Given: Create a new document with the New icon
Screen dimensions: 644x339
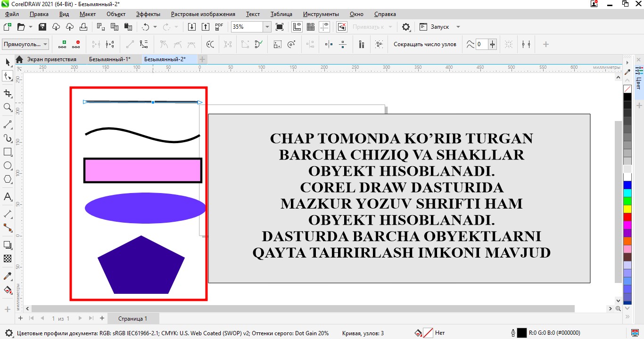Looking at the screenshot, I should click(x=8, y=27).
